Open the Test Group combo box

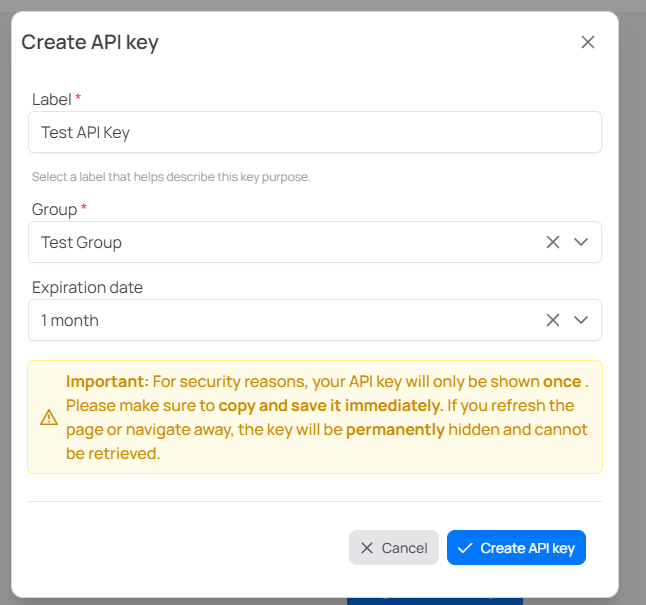(280, 242)
